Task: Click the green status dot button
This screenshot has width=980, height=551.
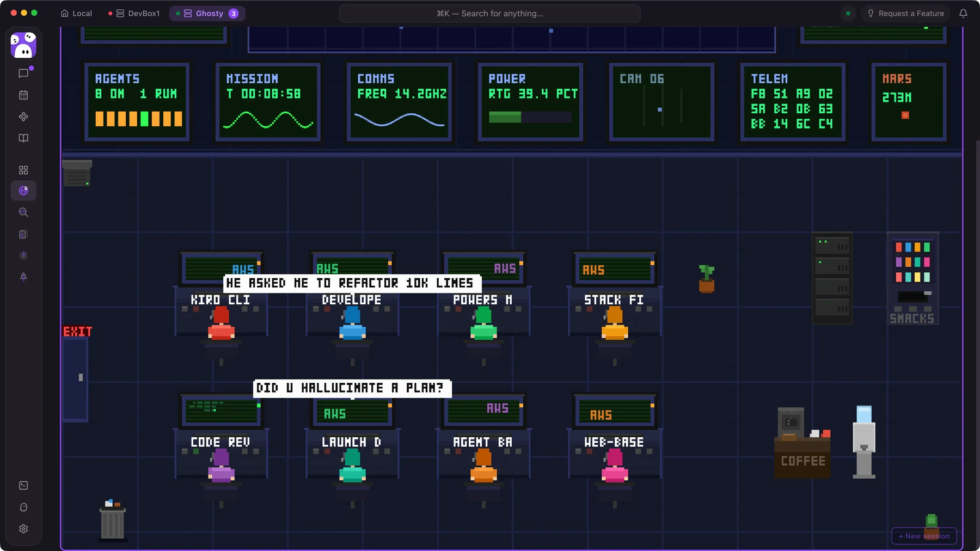Action: point(848,14)
